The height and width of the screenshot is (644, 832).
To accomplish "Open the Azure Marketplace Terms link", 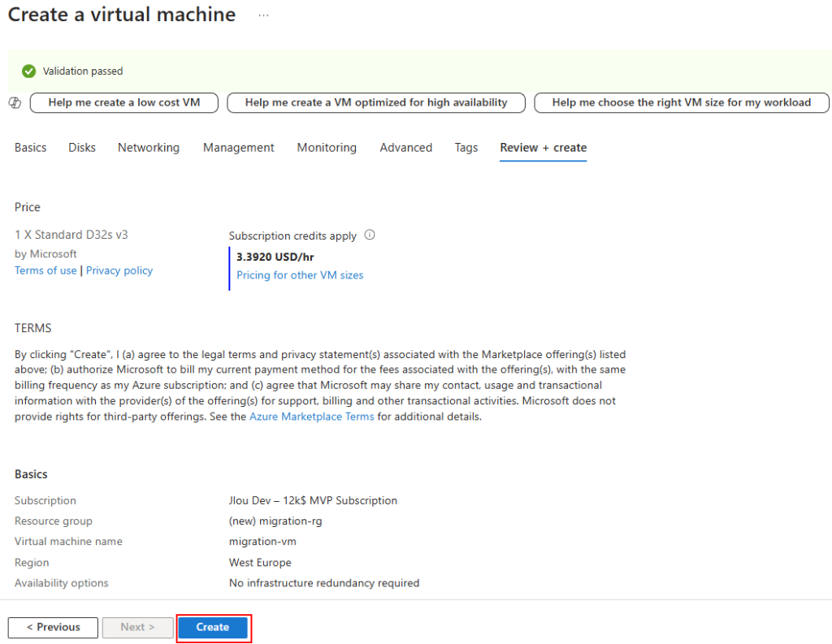I will coord(312,417).
